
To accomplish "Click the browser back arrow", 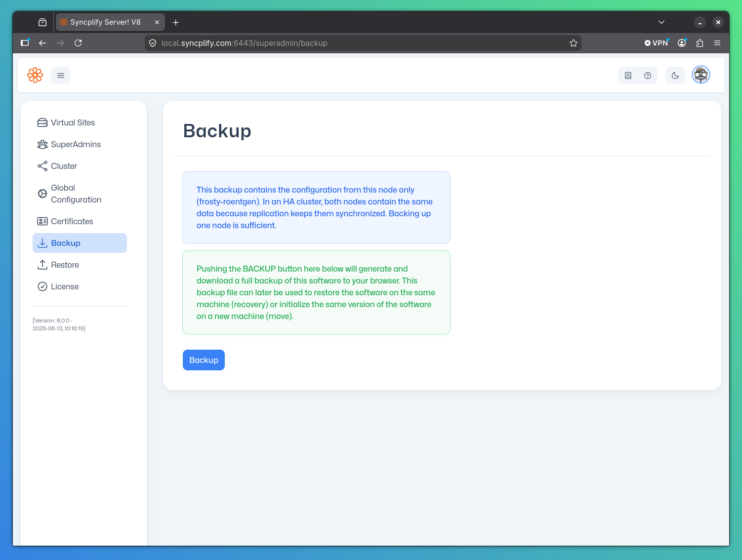I will 42,43.
